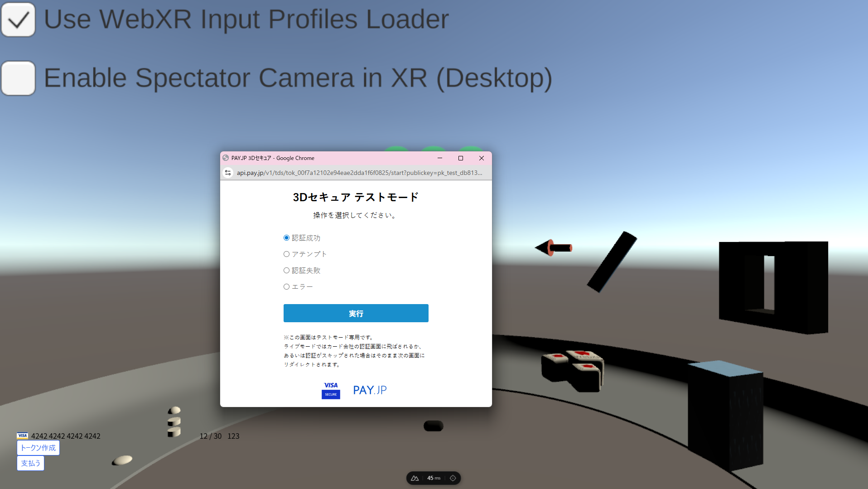Click the Visa Secure badge
Image resolution: width=868 pixels, height=489 pixels.
[x=331, y=390]
